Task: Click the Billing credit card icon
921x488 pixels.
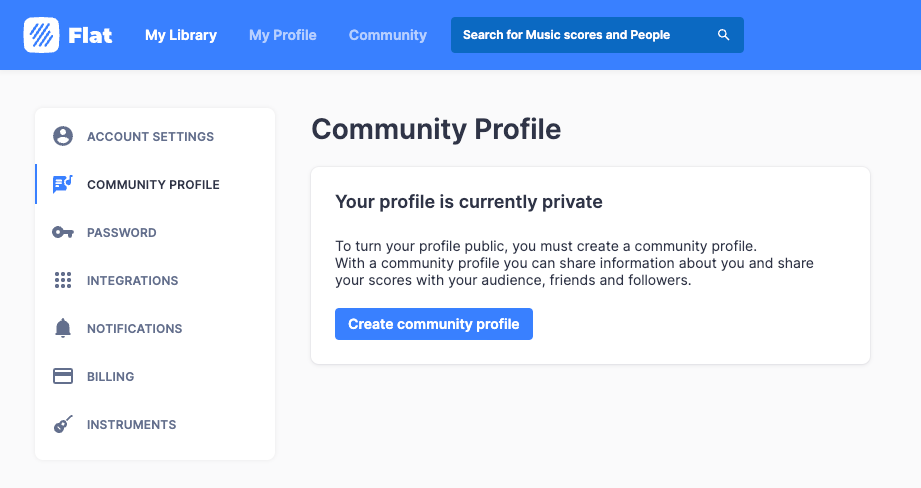Action: tap(63, 376)
